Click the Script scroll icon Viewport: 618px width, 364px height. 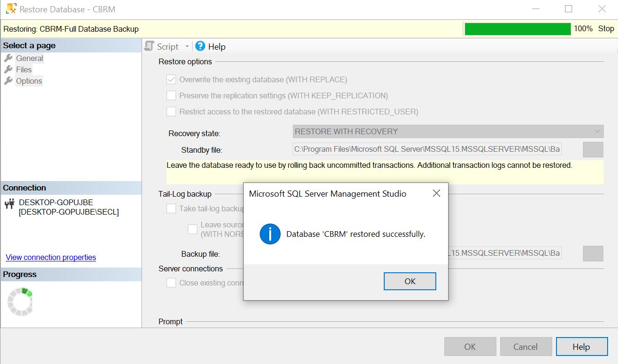click(x=150, y=46)
